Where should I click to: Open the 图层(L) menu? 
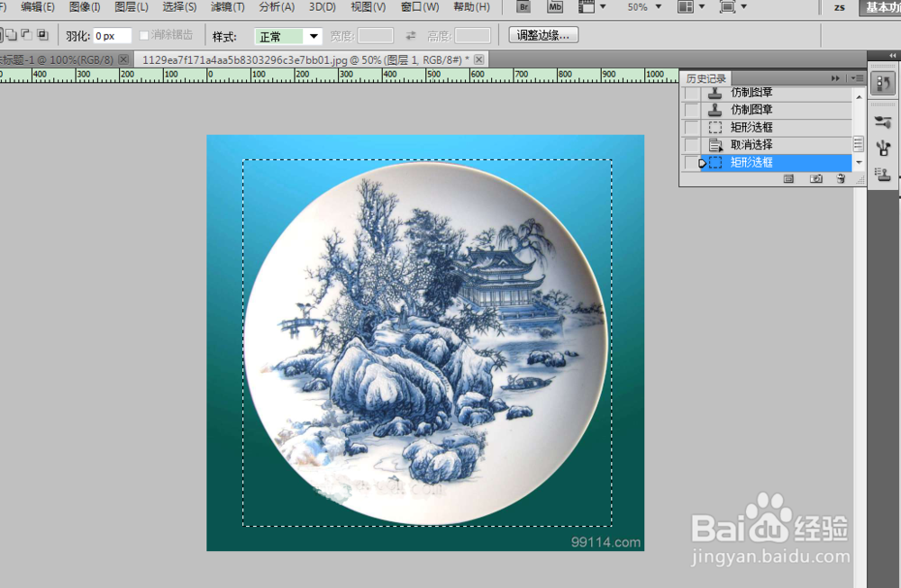pos(132,7)
